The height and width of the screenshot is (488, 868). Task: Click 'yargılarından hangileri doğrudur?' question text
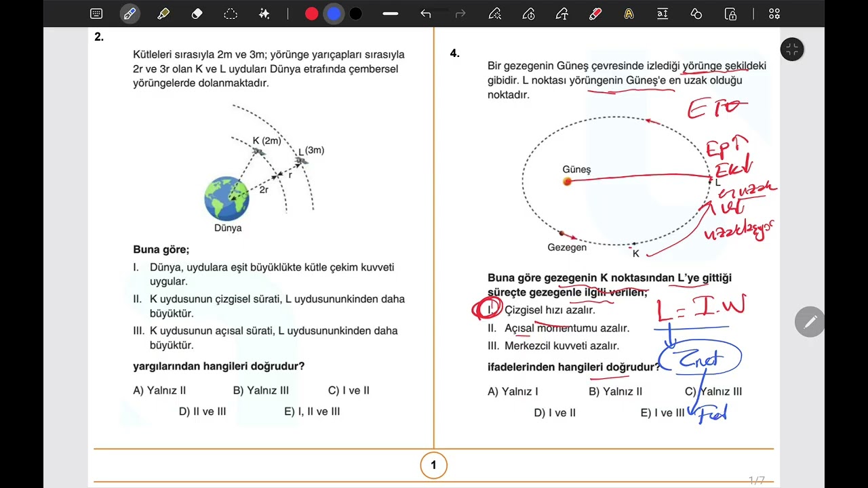(x=219, y=366)
